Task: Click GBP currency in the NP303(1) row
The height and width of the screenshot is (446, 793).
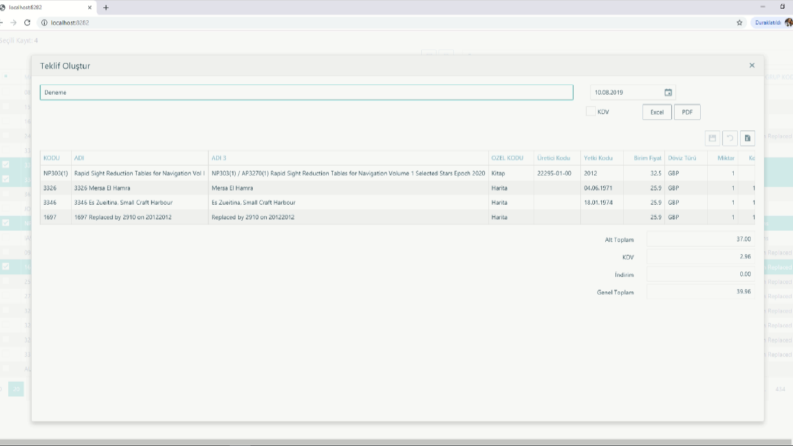Action: (686, 173)
